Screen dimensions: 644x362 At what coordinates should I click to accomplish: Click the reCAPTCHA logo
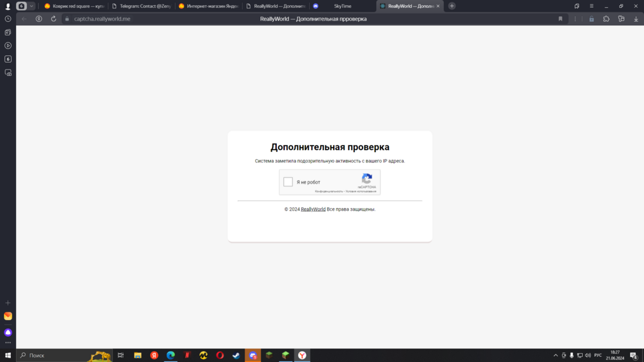[x=367, y=178]
